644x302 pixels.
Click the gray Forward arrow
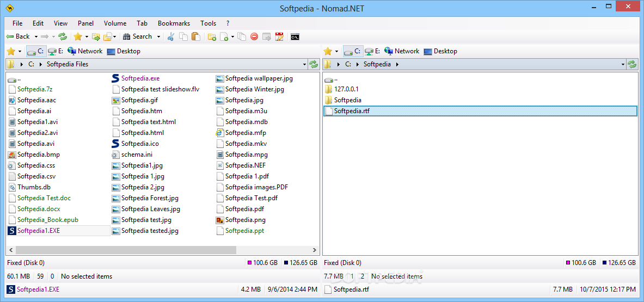tap(45, 36)
